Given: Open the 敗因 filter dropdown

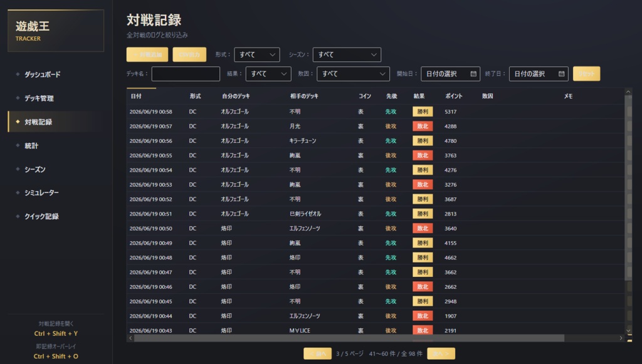Looking at the screenshot, I should 353,74.
